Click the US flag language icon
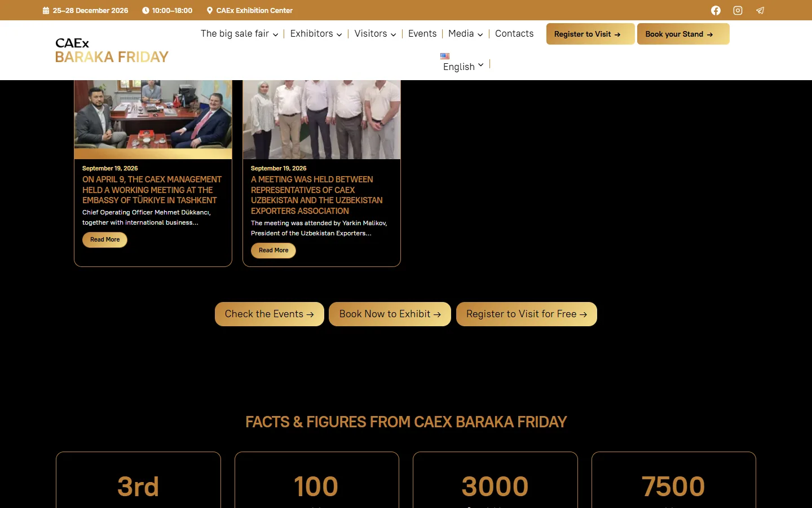The image size is (812, 508). point(445,56)
